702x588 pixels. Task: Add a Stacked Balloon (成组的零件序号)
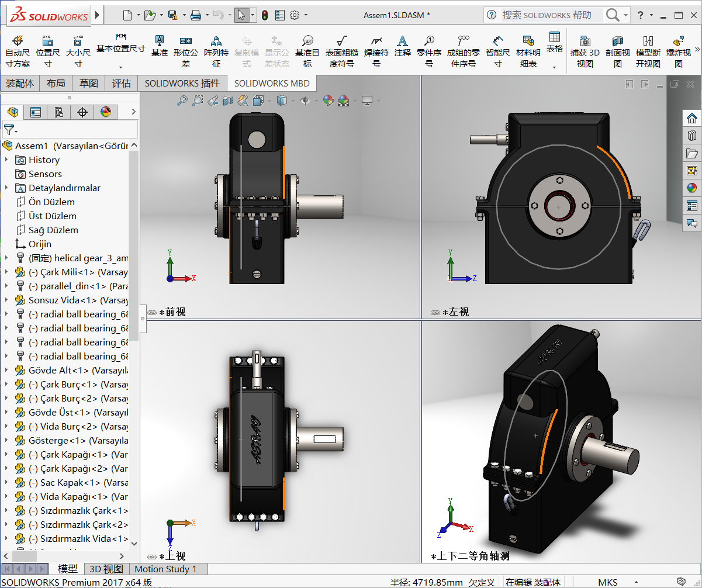[464, 51]
